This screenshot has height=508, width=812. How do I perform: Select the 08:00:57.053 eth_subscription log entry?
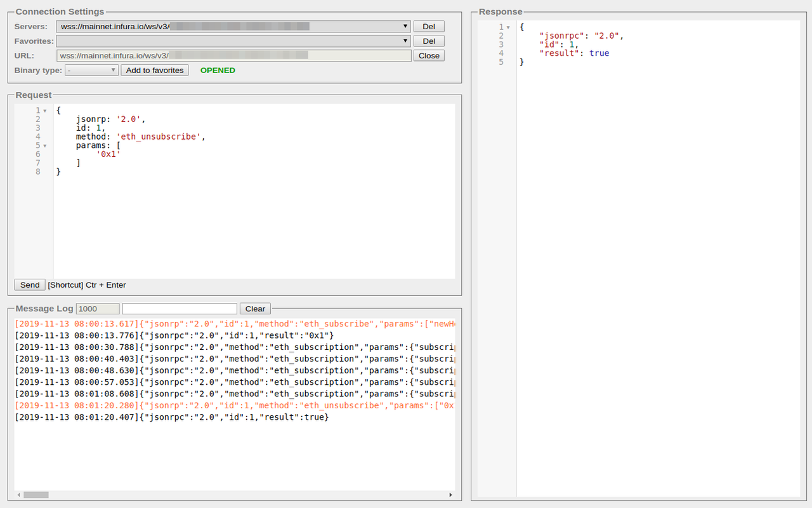tap(235, 382)
